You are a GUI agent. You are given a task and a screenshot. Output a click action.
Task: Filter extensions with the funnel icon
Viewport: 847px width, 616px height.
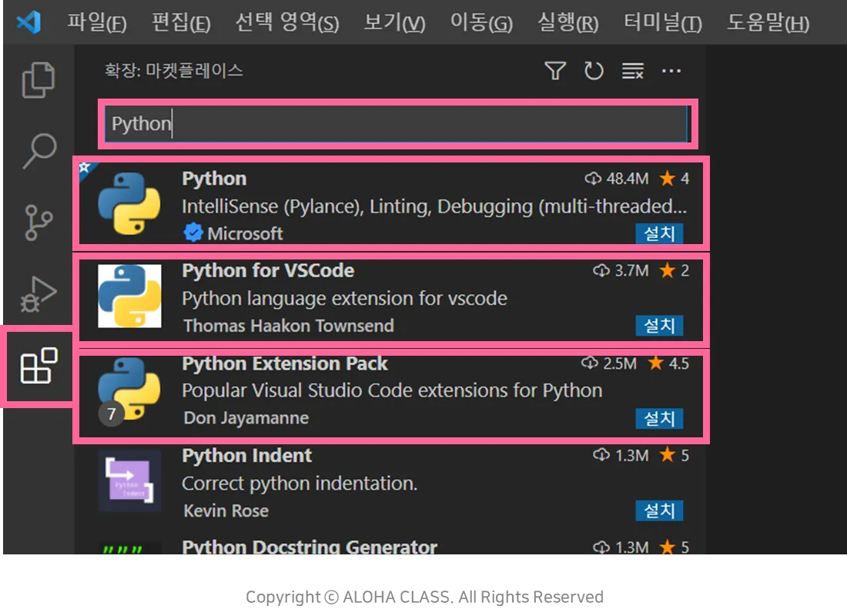[x=554, y=71]
